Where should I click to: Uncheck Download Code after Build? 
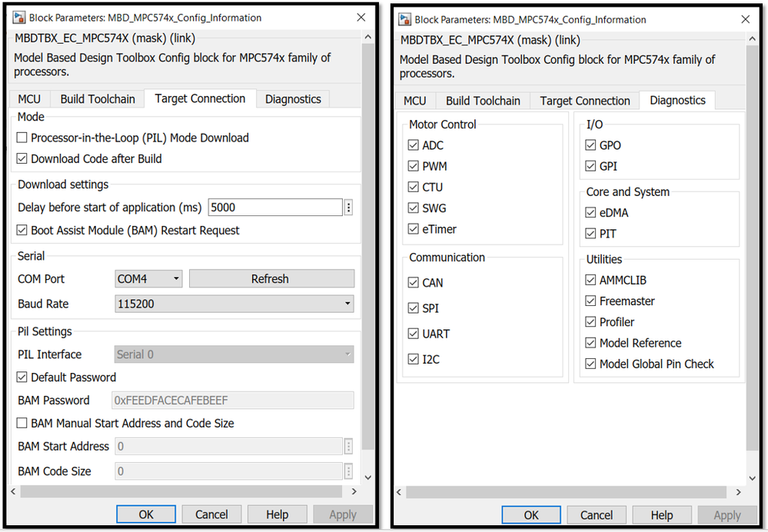(22, 159)
